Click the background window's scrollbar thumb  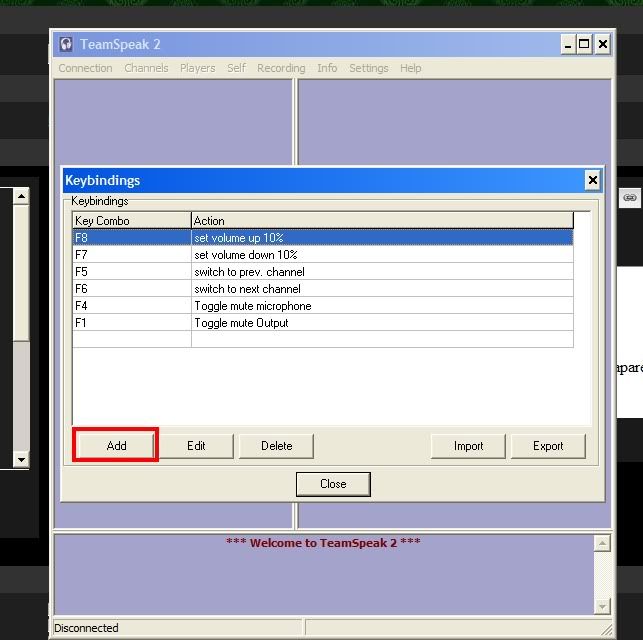coord(21,273)
